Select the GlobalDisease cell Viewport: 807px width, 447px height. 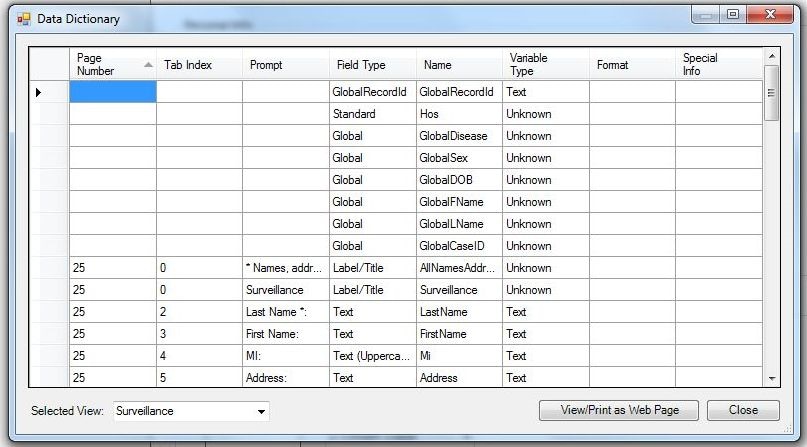[x=458, y=136]
